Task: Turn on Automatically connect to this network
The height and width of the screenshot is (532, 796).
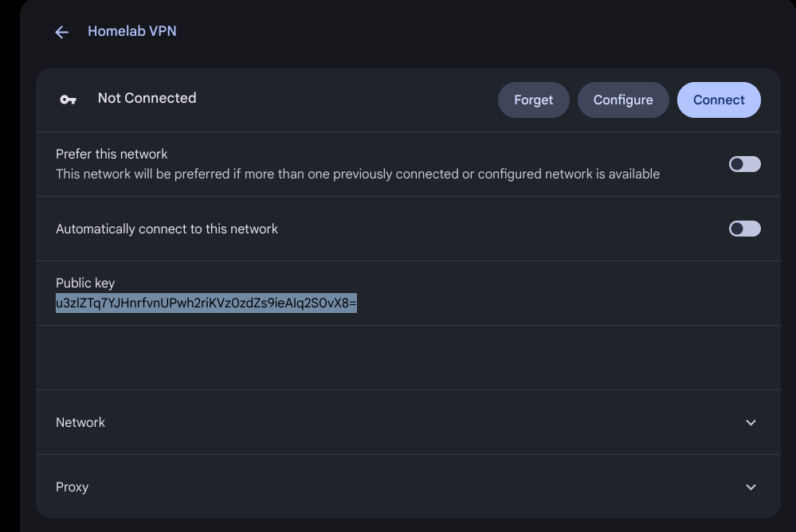Action: pyautogui.click(x=744, y=229)
